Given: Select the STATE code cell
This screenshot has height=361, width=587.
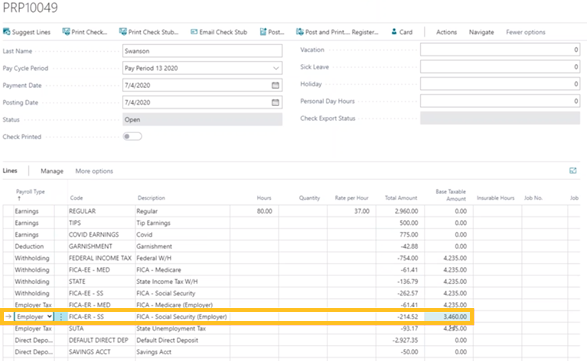Looking at the screenshot, I should pos(102,282).
